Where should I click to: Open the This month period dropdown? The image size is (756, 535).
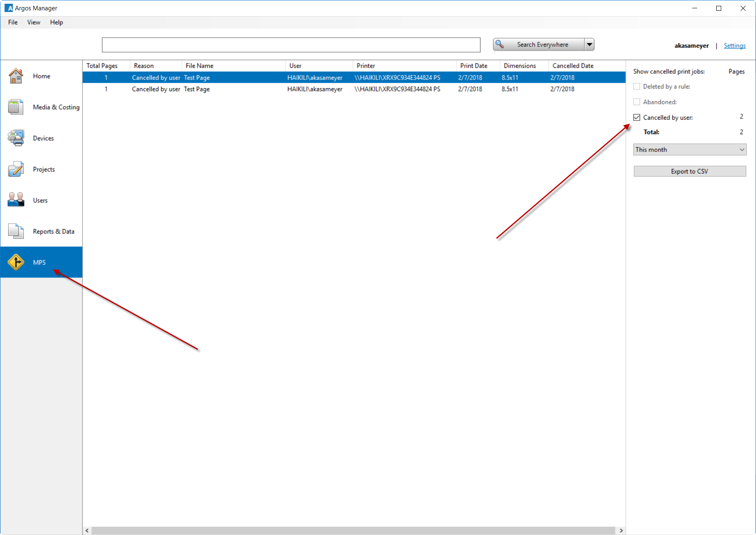690,149
